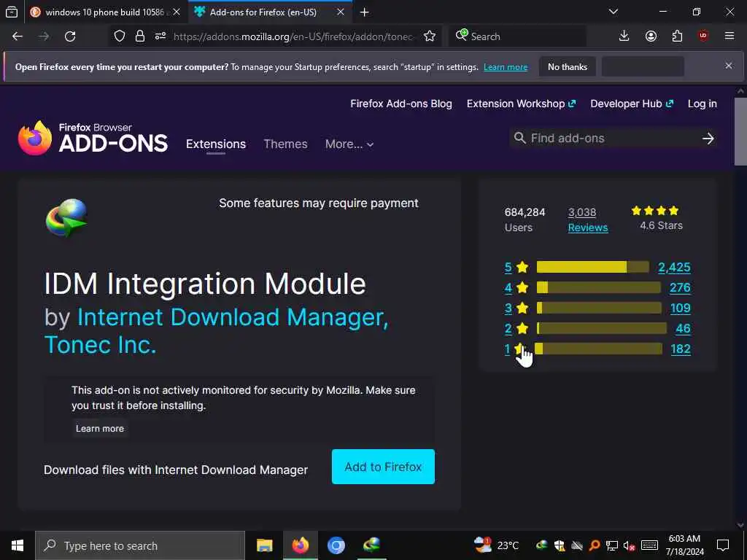Dismiss the startup notification bar
Screen dimensions: 747x560
coord(729,66)
